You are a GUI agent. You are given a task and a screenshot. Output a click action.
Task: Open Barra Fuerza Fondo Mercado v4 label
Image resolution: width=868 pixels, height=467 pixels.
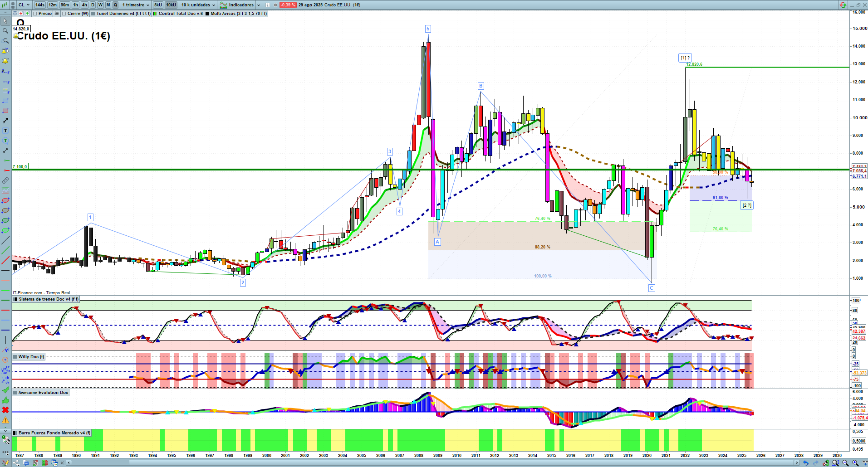point(52,433)
